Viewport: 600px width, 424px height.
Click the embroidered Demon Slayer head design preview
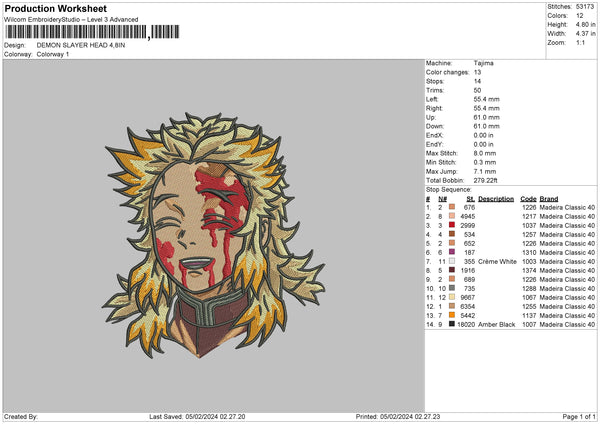[214, 235]
